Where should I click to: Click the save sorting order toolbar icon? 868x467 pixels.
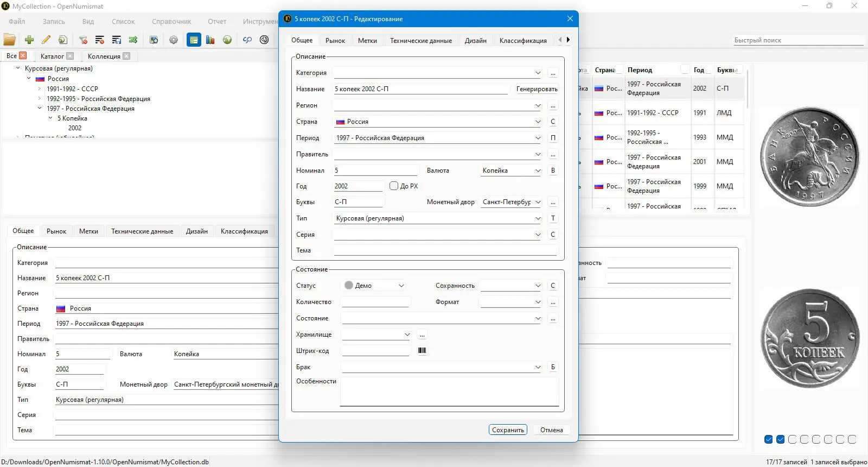point(117,40)
